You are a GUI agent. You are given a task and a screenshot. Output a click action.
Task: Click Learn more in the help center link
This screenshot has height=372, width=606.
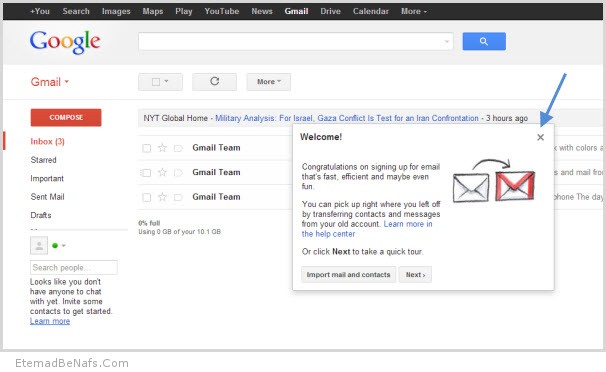pos(367,229)
